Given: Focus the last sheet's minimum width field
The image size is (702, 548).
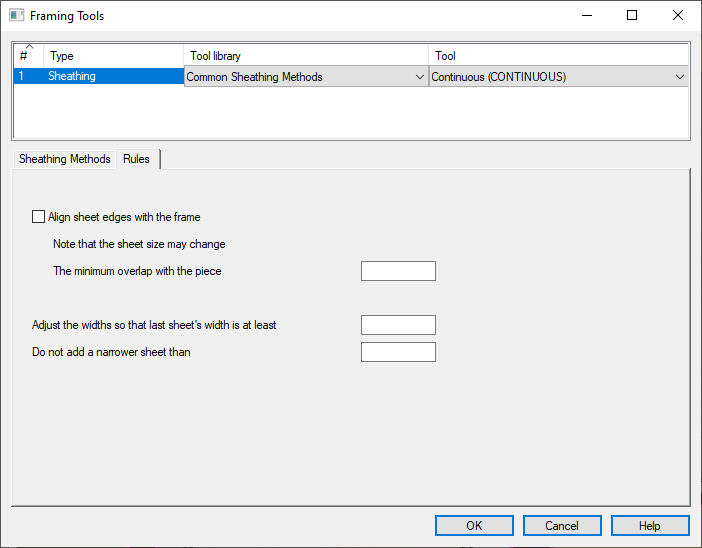Looking at the screenshot, I should point(398,325).
